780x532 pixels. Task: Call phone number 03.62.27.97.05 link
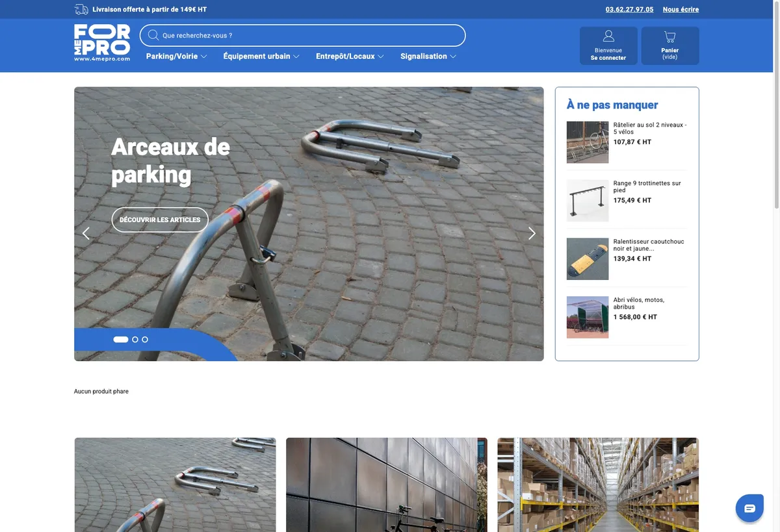click(x=629, y=9)
